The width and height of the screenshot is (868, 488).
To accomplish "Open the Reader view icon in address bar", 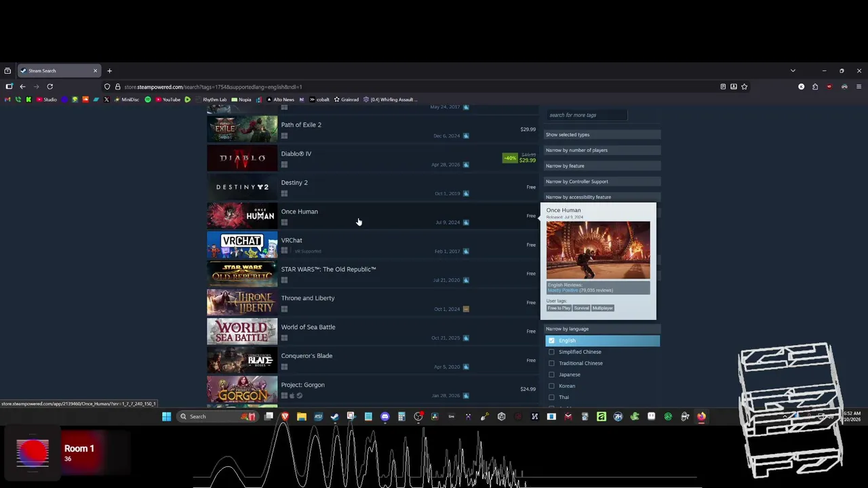I will click(723, 87).
